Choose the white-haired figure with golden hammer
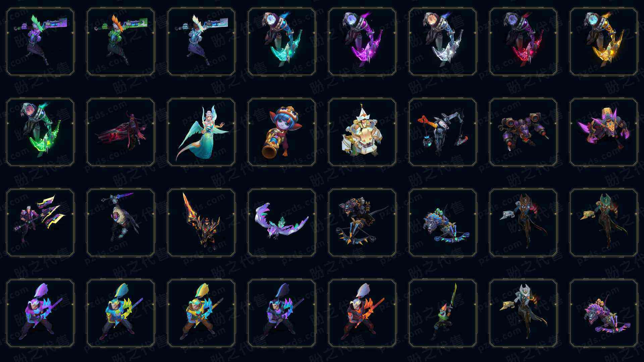 (523, 313)
